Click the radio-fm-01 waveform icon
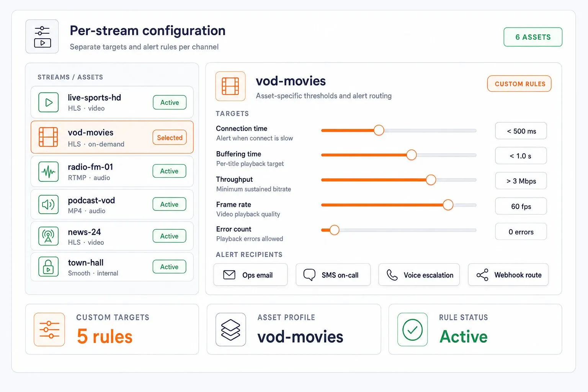The height and width of the screenshot is (392, 588). click(49, 171)
